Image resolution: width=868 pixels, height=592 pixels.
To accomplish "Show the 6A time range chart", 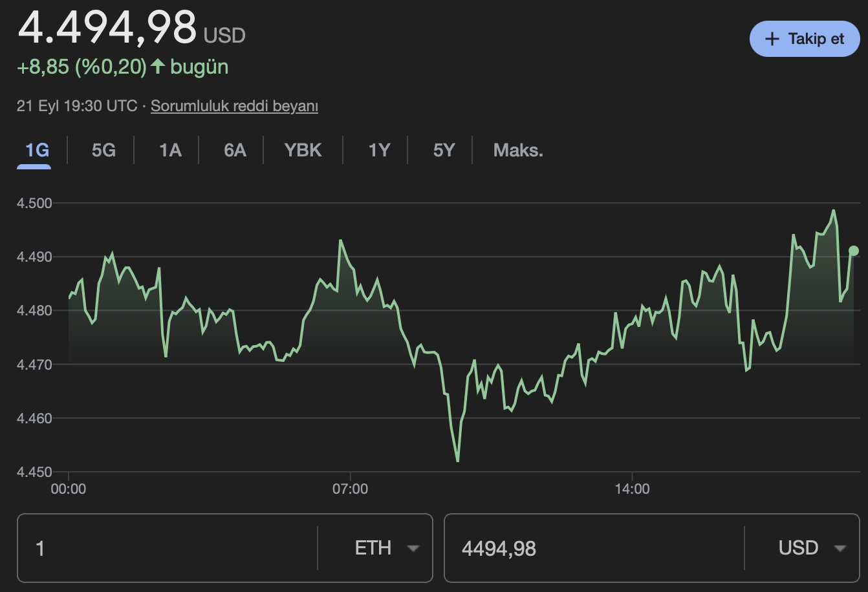I will click(235, 150).
